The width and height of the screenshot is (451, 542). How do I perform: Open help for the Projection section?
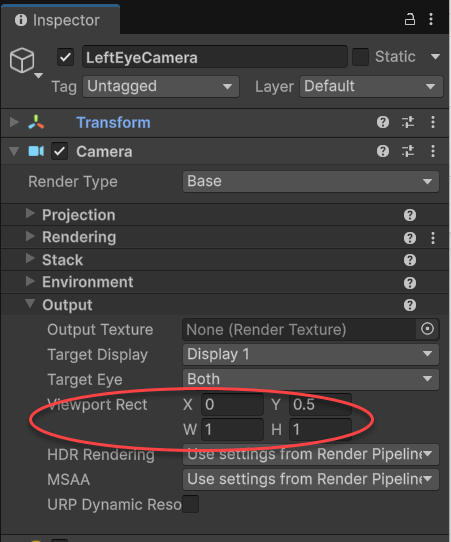tap(410, 215)
